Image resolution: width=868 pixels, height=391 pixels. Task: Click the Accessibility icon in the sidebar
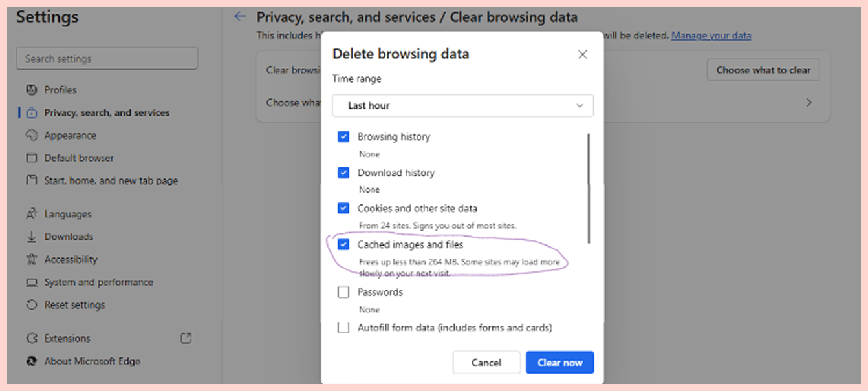click(x=31, y=260)
